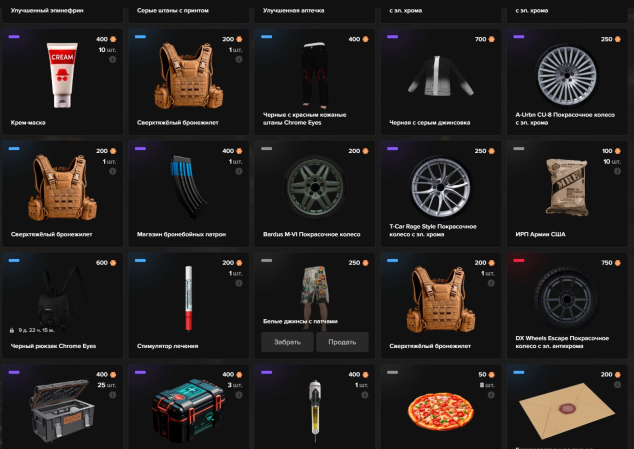The height and width of the screenshot is (449, 634).
Task: Select the Черная с серым джинсовка jacket
Action: pos(441,82)
